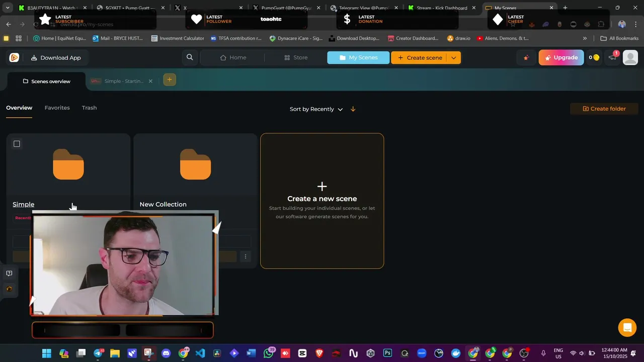644x362 pixels.
Task: Switch to the $GYATT Pump Gyatt browser tab
Action: [130, 8]
